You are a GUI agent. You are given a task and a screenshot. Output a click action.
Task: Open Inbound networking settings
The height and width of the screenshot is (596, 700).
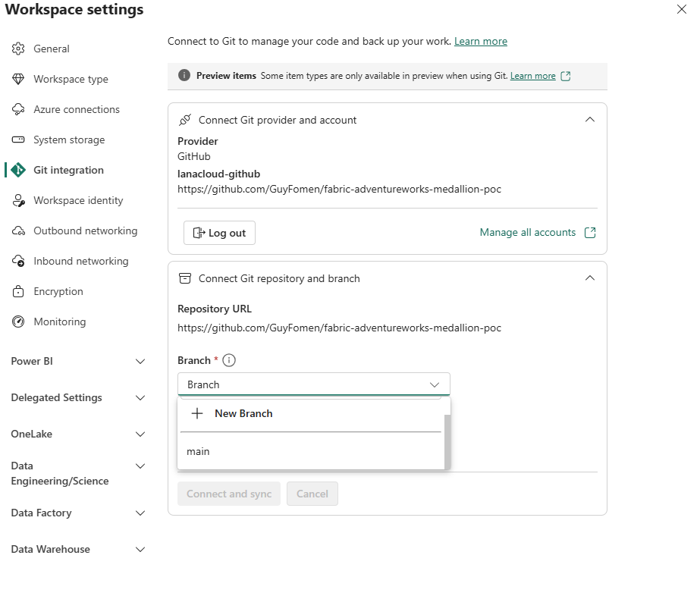point(81,261)
